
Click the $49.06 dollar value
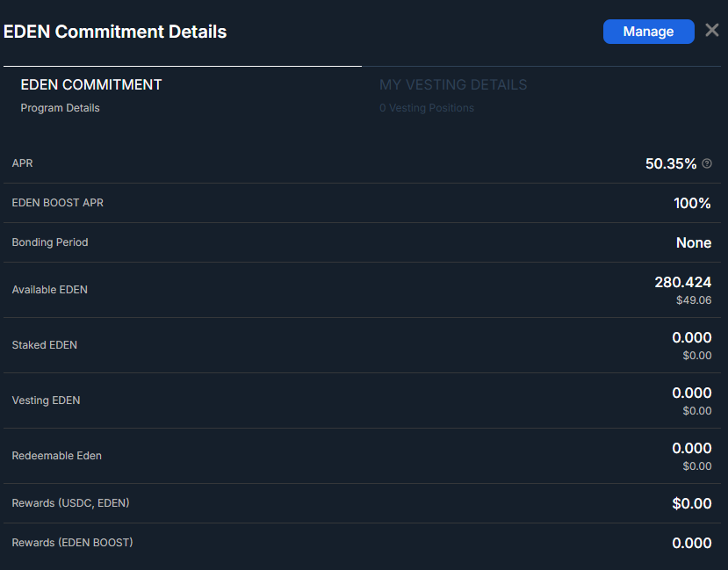[x=693, y=300]
